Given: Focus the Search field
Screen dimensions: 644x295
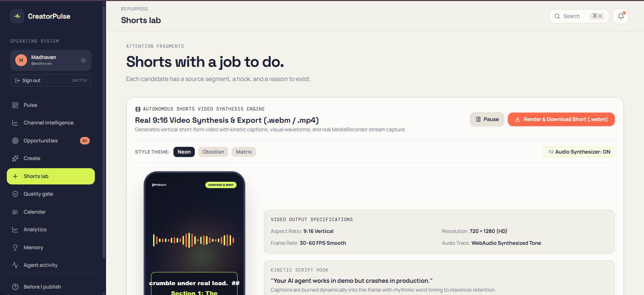Looking at the screenshot, I should coord(579,16).
